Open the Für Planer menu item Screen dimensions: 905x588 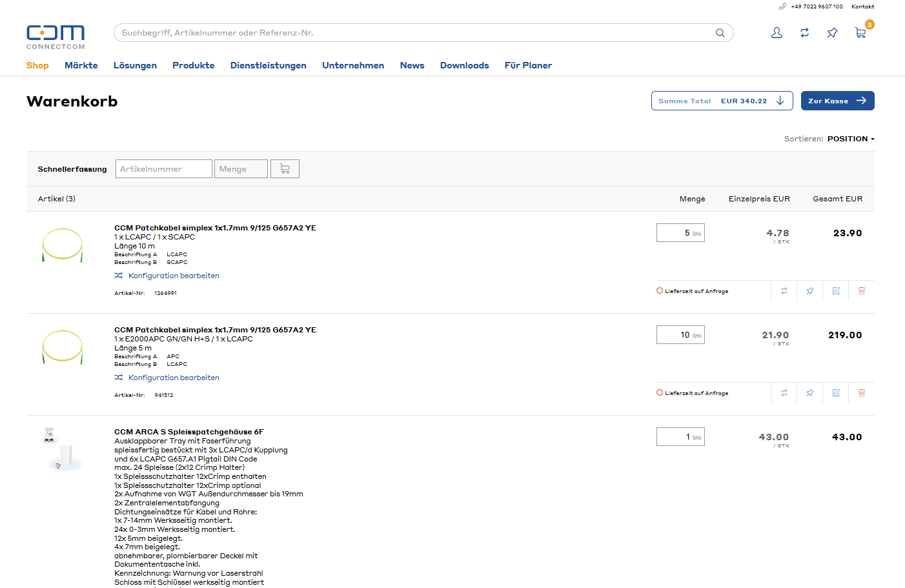coord(528,65)
